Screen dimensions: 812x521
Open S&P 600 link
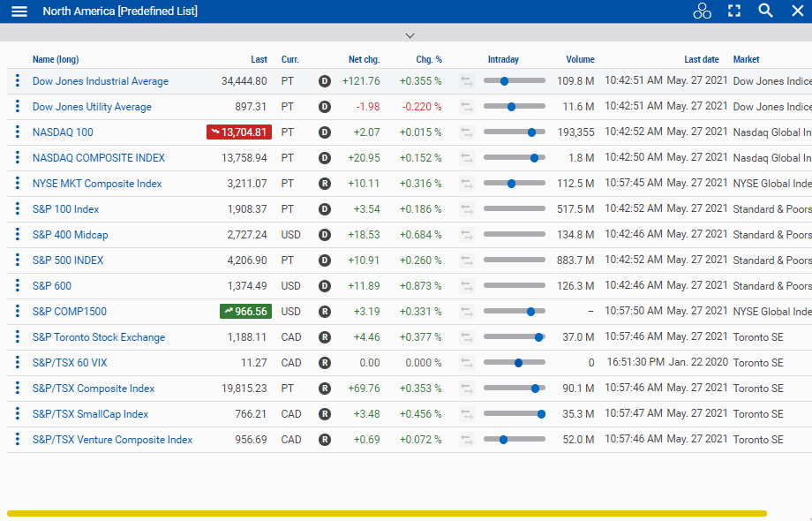pos(52,285)
